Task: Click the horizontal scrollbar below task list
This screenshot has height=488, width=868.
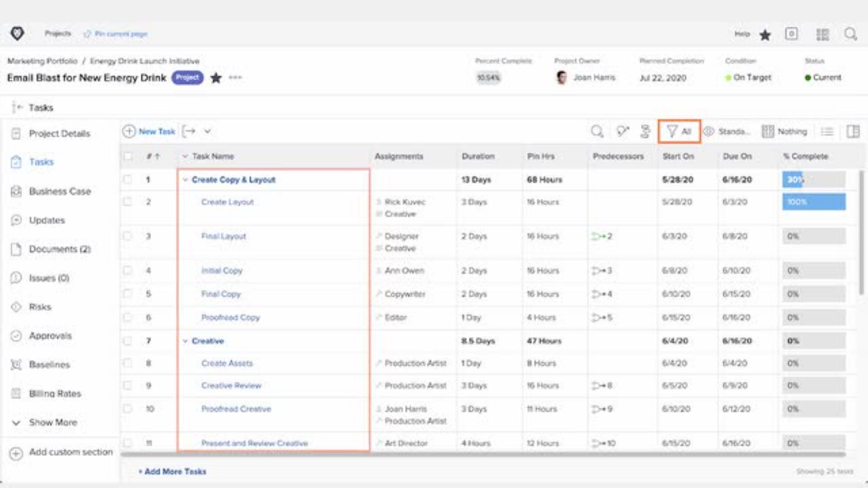Action: pyautogui.click(x=483, y=454)
